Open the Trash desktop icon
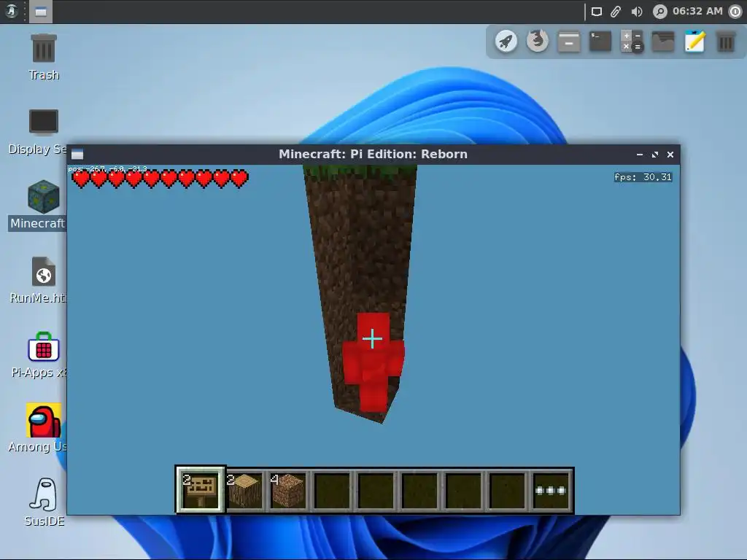Image resolution: width=747 pixels, height=560 pixels. pos(43,57)
